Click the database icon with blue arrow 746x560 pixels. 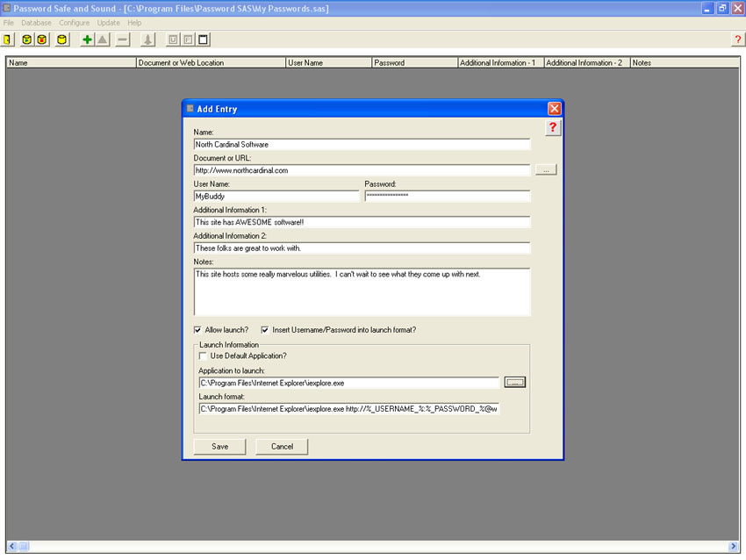26,39
